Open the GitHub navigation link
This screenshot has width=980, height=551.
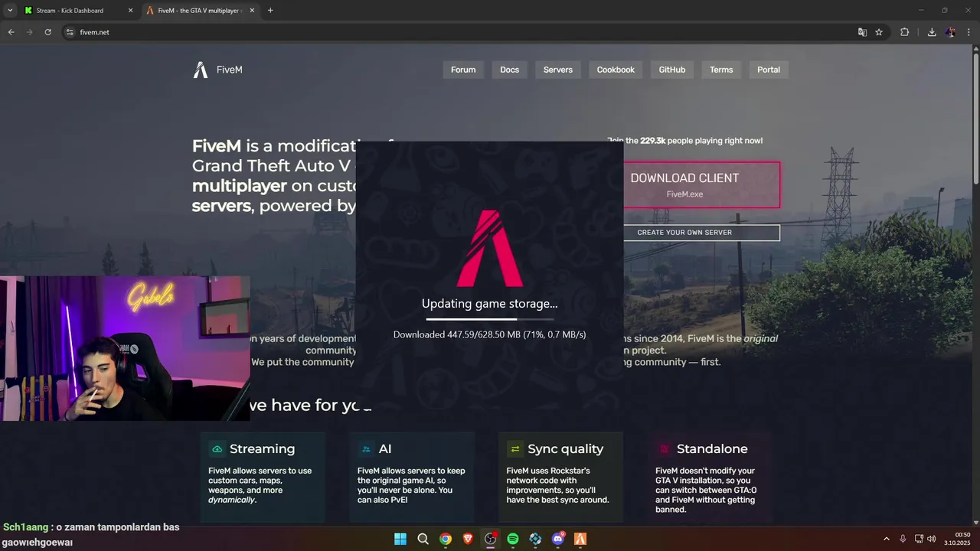(x=672, y=70)
